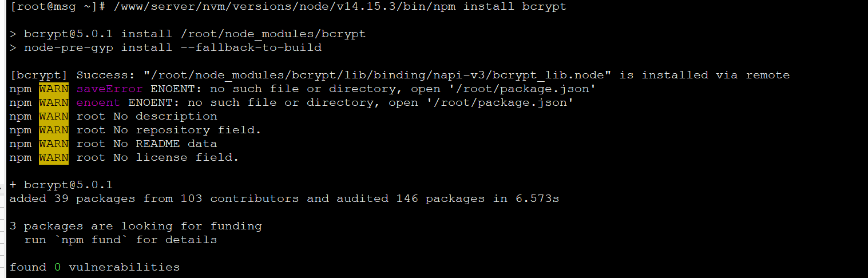Click the No license field warning text
The height and width of the screenshot is (278, 868).
click(x=176, y=157)
